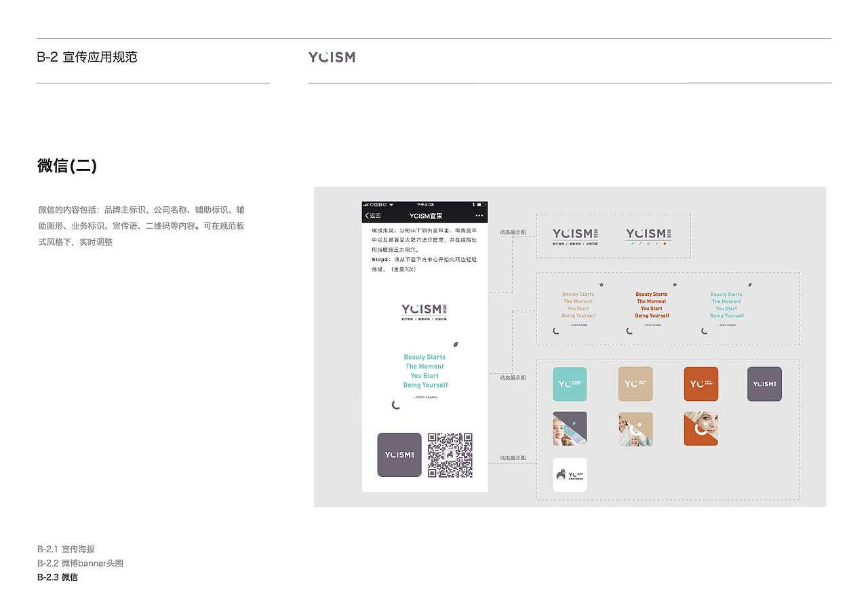Select the purple YCISM tile in the icon grid

pos(764,384)
